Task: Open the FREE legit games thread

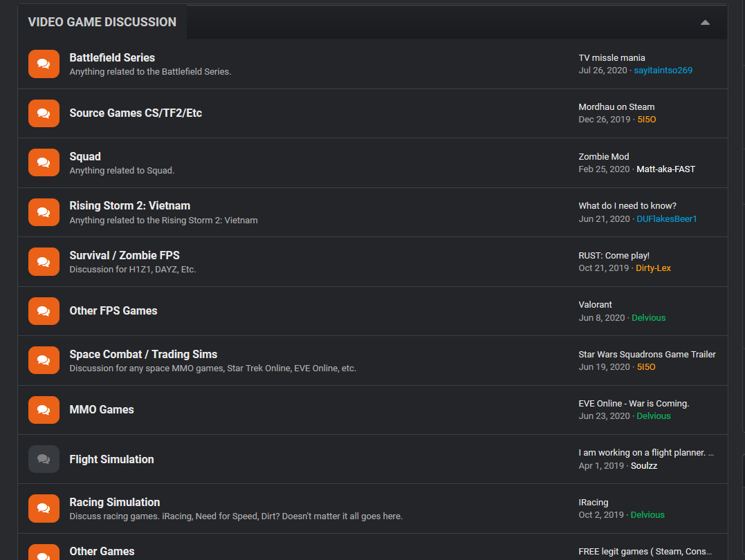Action: 645,552
